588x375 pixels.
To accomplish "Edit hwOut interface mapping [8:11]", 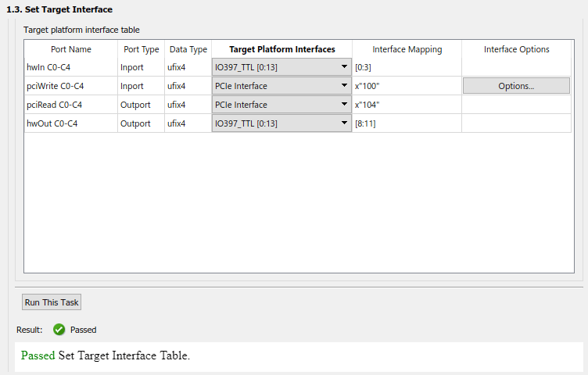I will [x=407, y=123].
